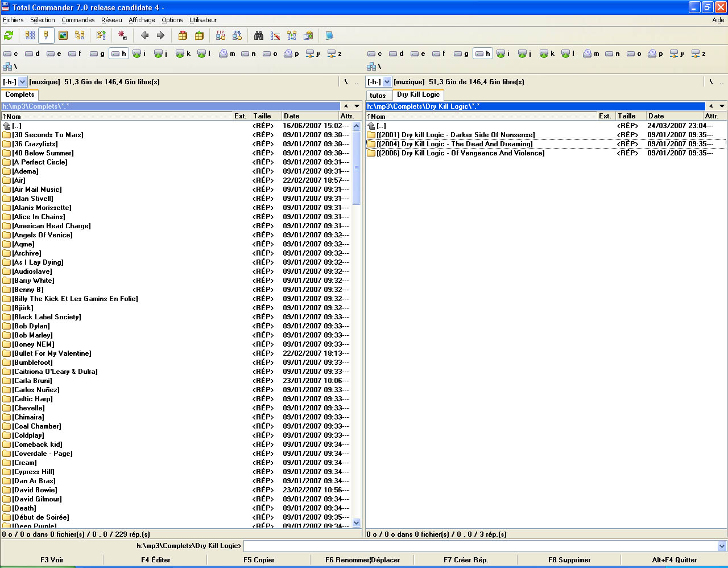Select drive m in right drive bar
Screen dimensions: 728x568
591,53
